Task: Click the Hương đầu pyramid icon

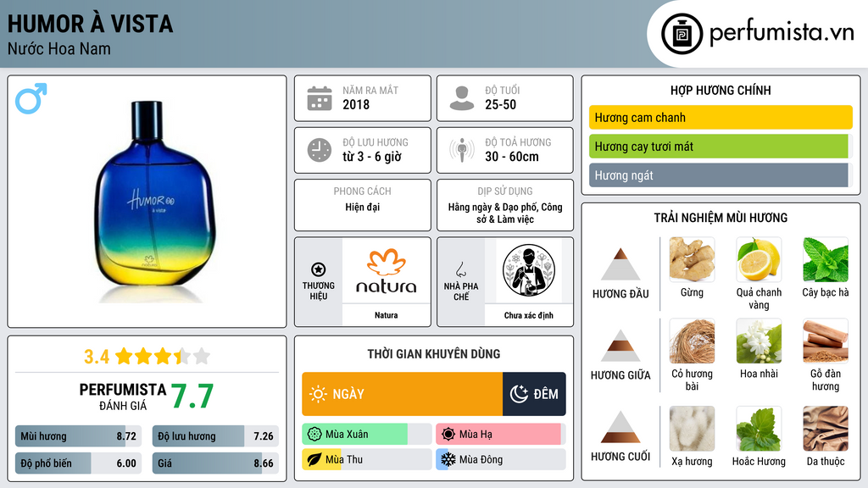Action: [620, 264]
